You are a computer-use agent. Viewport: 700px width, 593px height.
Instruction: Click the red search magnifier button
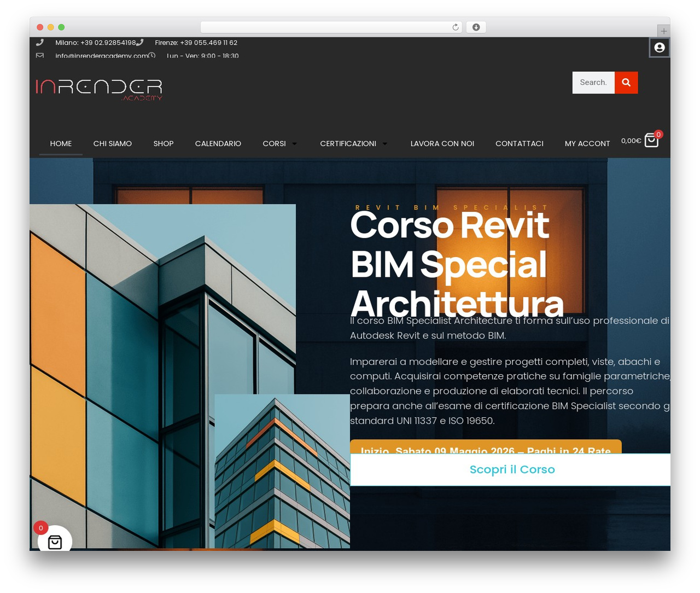[x=626, y=83]
